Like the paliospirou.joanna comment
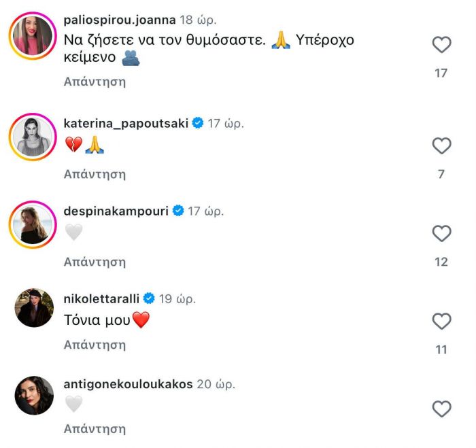Image resolution: width=476 pixels, height=448 pixels. tap(442, 46)
